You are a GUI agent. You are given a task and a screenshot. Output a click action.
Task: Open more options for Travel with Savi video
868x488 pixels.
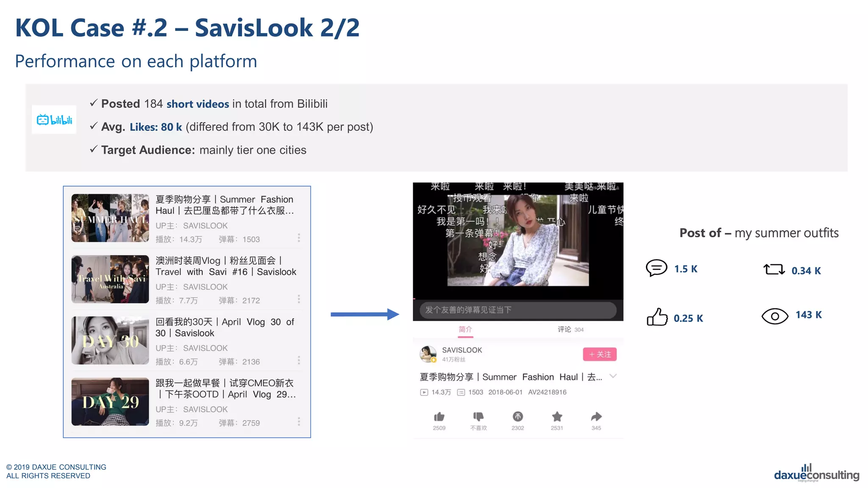(299, 299)
